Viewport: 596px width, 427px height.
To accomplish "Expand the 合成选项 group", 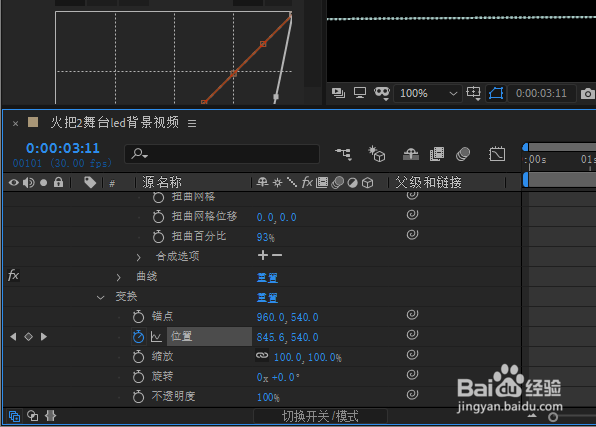I will tap(138, 257).
